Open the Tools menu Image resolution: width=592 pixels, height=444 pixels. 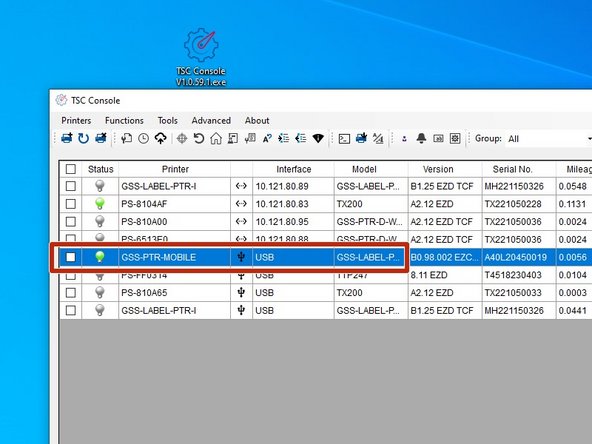point(168,120)
